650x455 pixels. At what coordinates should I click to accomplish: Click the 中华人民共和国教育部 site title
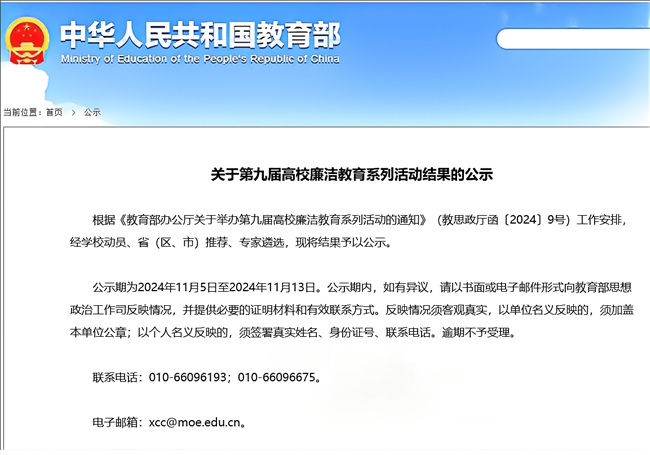click(201, 35)
